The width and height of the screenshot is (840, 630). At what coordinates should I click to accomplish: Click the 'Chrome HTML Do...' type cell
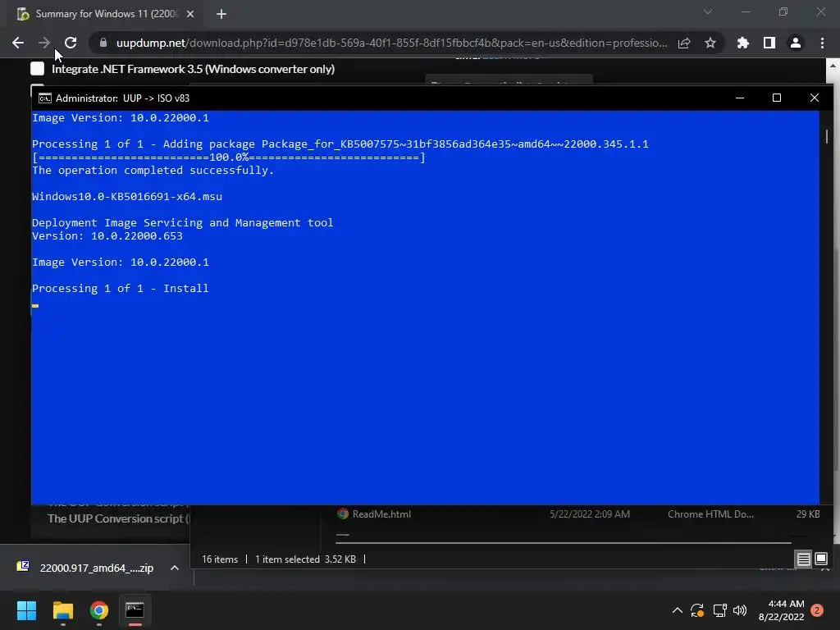710,514
